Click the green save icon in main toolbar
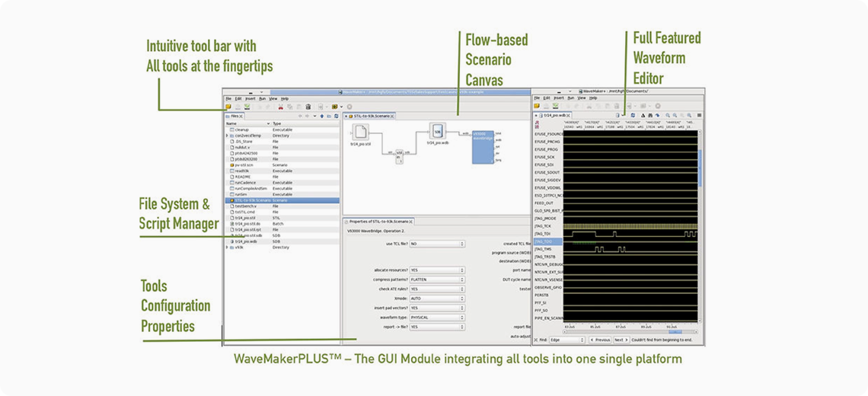Viewport: 868px width, 396px height. (x=247, y=107)
